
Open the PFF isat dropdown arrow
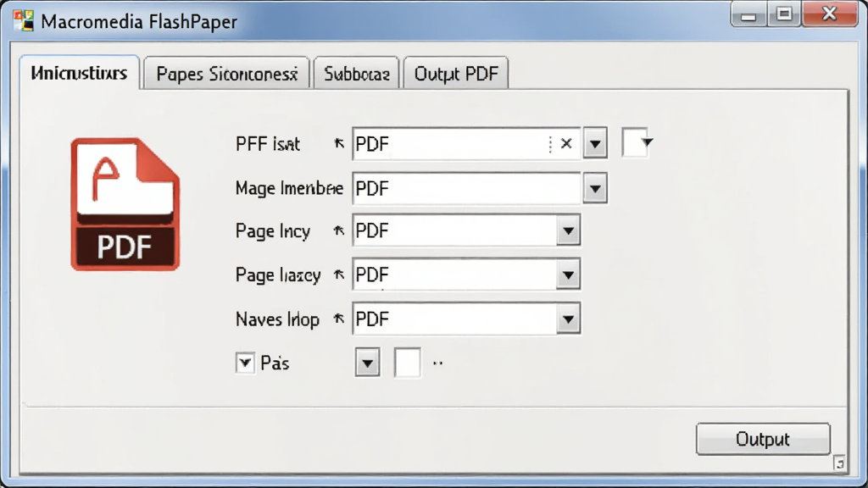[x=595, y=144]
